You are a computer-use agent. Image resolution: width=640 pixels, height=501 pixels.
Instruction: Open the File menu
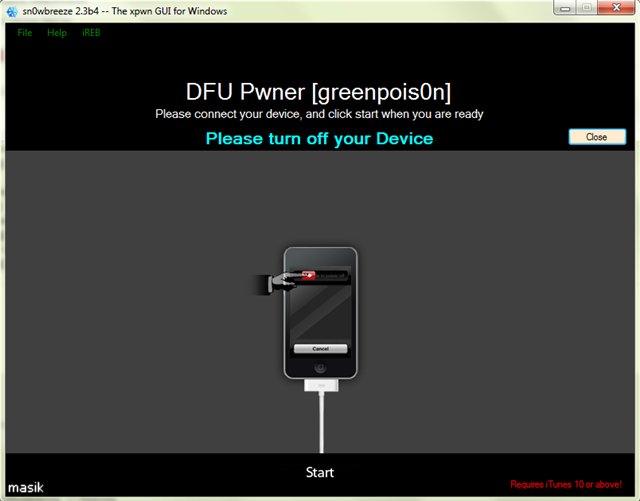[24, 33]
